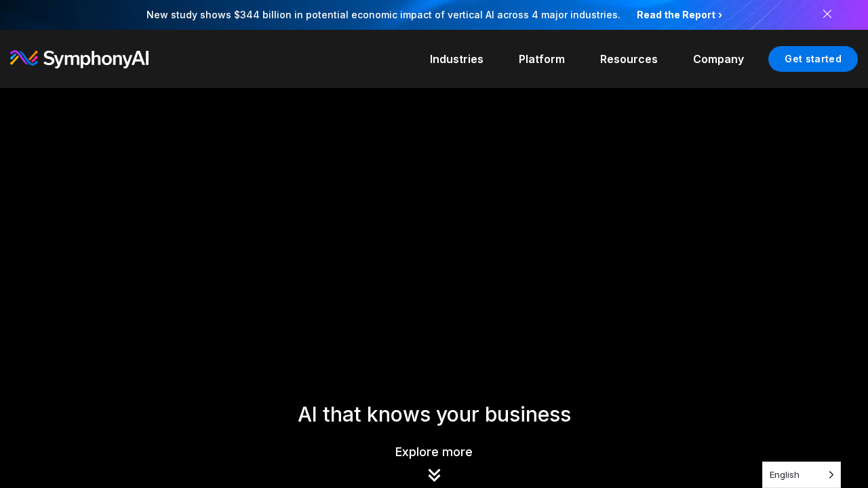Click the SymphonyAI wordmark text

[96, 59]
